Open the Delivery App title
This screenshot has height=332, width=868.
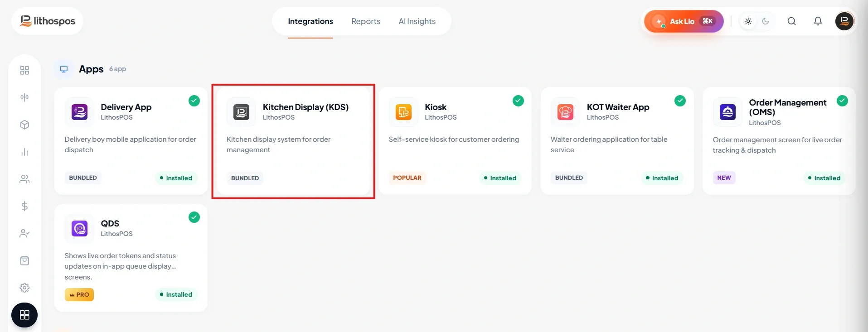[126, 107]
